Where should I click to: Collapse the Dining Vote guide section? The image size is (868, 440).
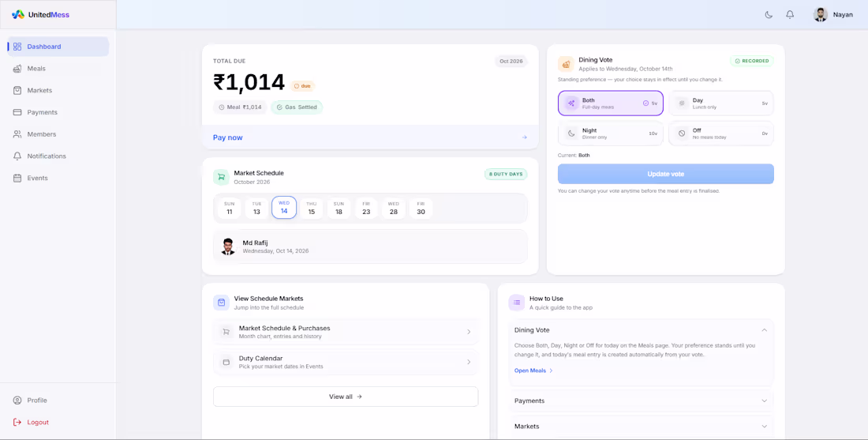point(641,329)
